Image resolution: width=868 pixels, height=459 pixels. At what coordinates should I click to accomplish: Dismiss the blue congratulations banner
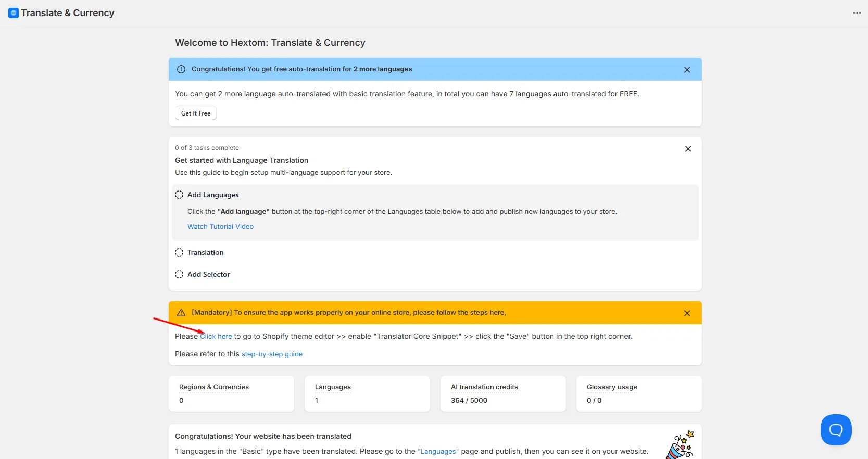(x=687, y=70)
